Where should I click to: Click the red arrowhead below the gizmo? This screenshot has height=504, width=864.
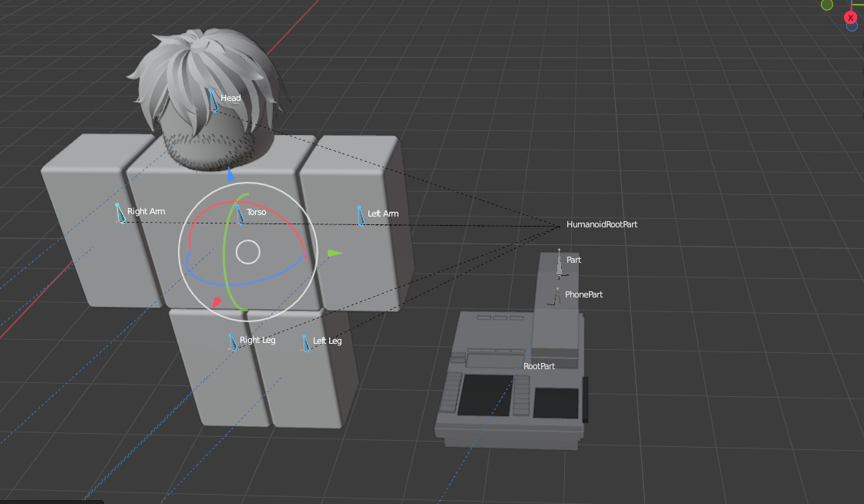tap(217, 302)
